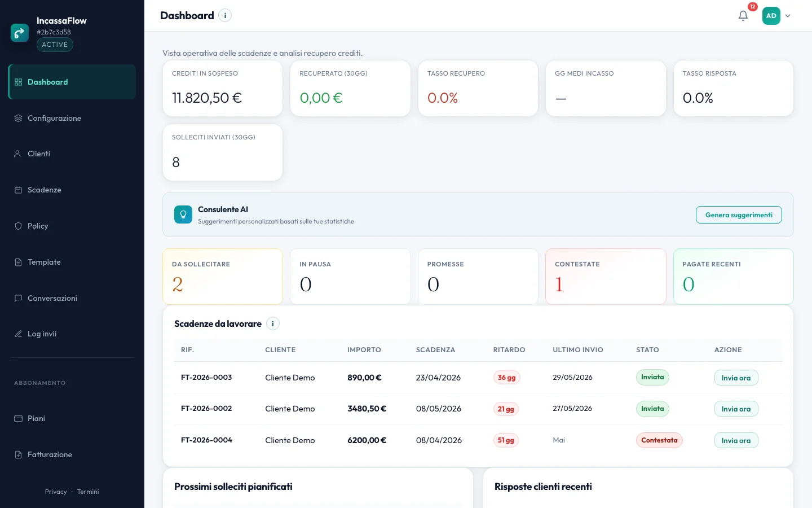The width and height of the screenshot is (812, 508).
Task: Click the Genera suggerimenti button
Action: (739, 215)
